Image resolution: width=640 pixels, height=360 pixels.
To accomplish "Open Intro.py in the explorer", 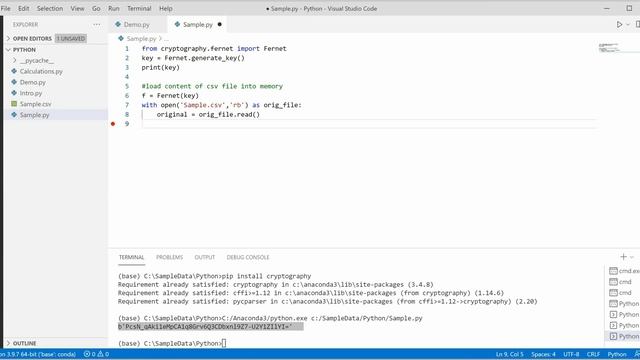I will pos(31,93).
